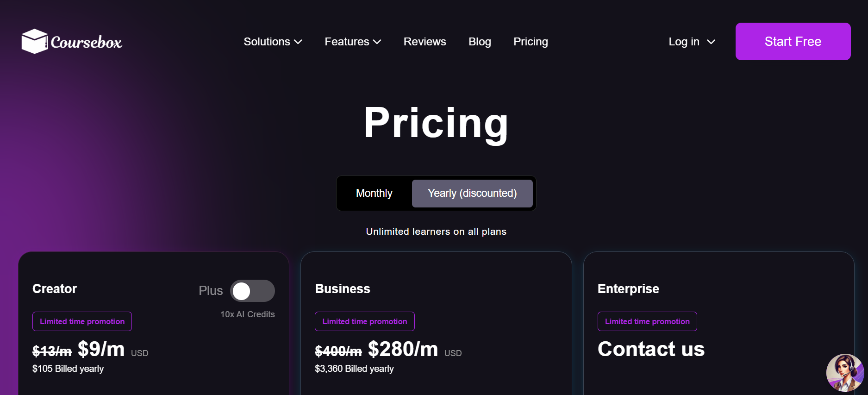Viewport: 868px width, 395px height.
Task: Go to the Reviews page
Action: (425, 42)
